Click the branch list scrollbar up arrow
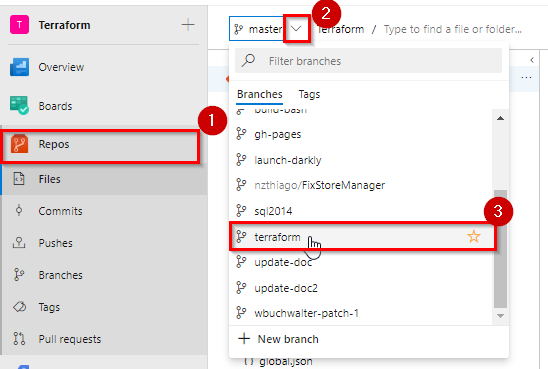This screenshot has height=369, width=548. (x=500, y=118)
